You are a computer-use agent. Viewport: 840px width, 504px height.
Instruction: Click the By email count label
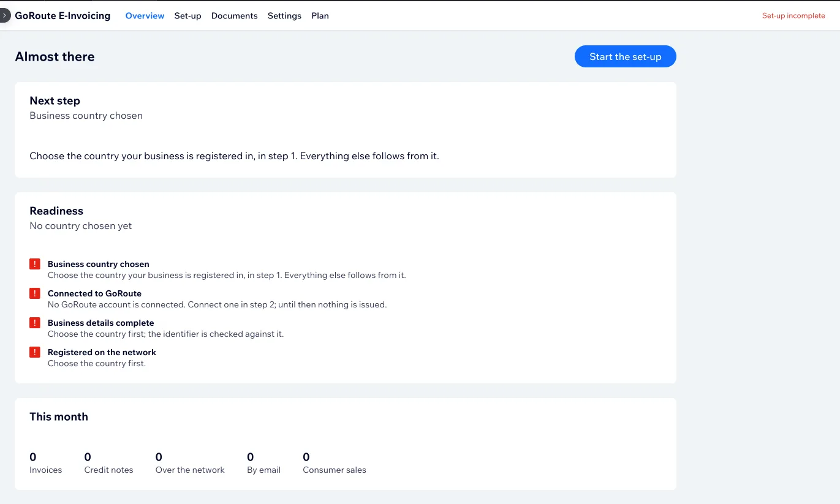point(263,470)
